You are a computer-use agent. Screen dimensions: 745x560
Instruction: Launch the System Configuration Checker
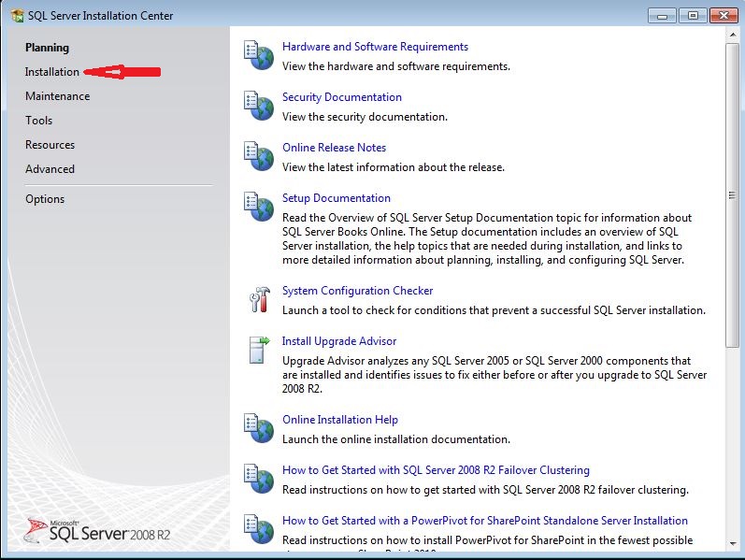point(358,291)
